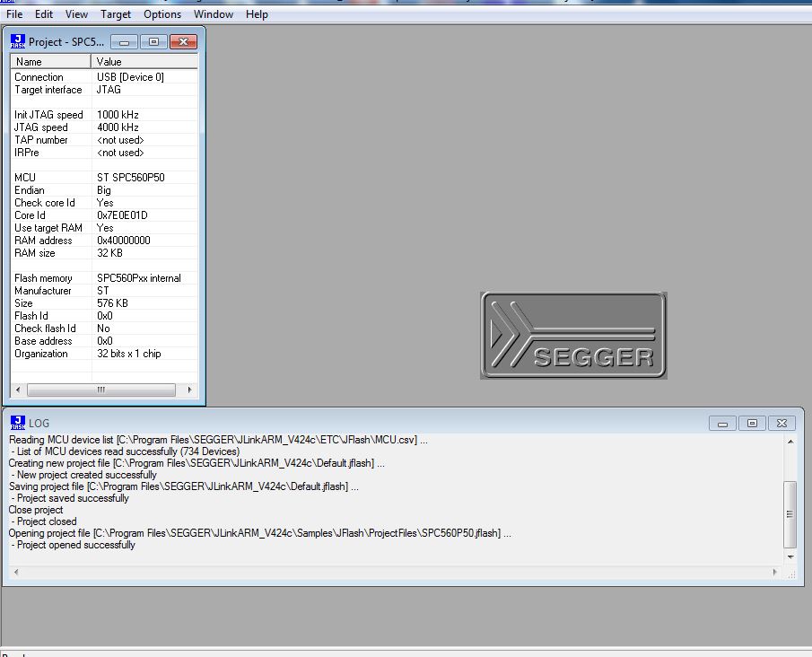Select the Flash memory row
This screenshot has height=657, width=812.
[103, 277]
